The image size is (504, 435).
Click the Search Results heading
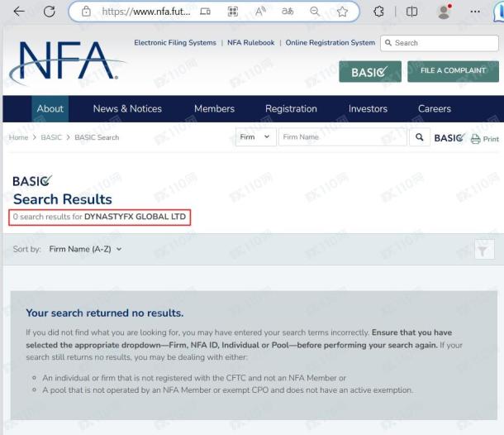click(x=63, y=199)
